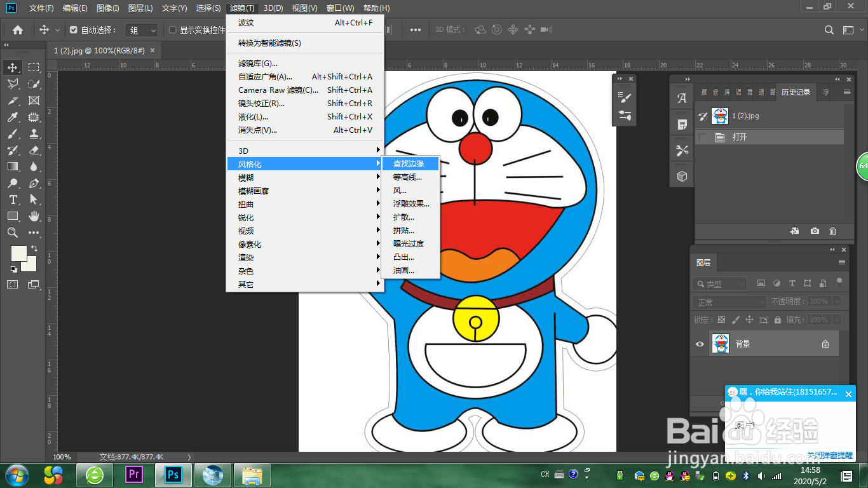Click the foreground color swatch
Image resolution: width=868 pixels, height=488 pixels.
(x=18, y=253)
